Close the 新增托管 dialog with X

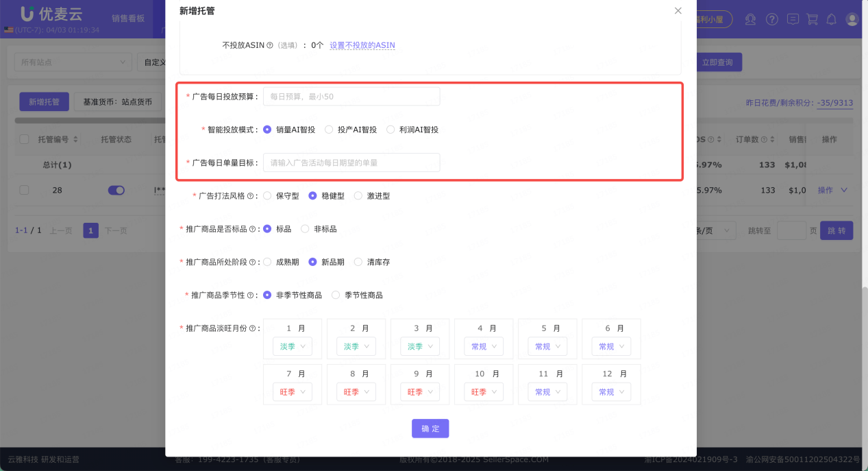(x=678, y=10)
